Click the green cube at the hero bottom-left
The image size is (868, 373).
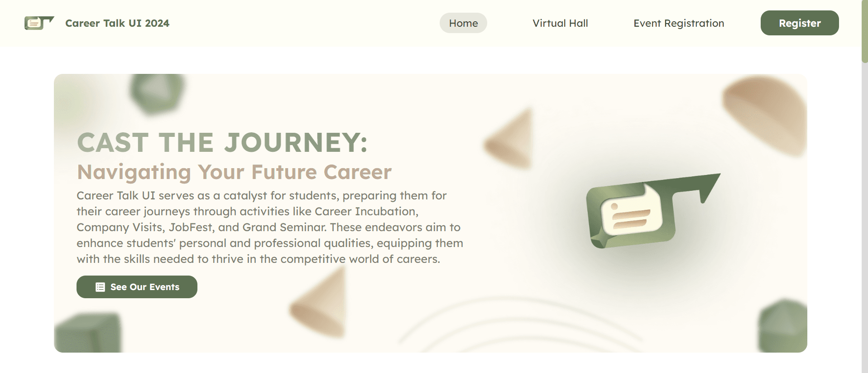pyautogui.click(x=88, y=332)
